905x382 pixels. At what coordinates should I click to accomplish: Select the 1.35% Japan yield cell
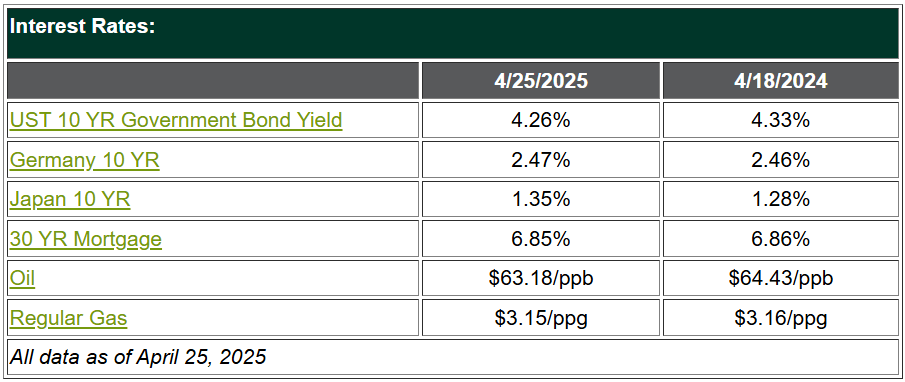click(x=541, y=199)
